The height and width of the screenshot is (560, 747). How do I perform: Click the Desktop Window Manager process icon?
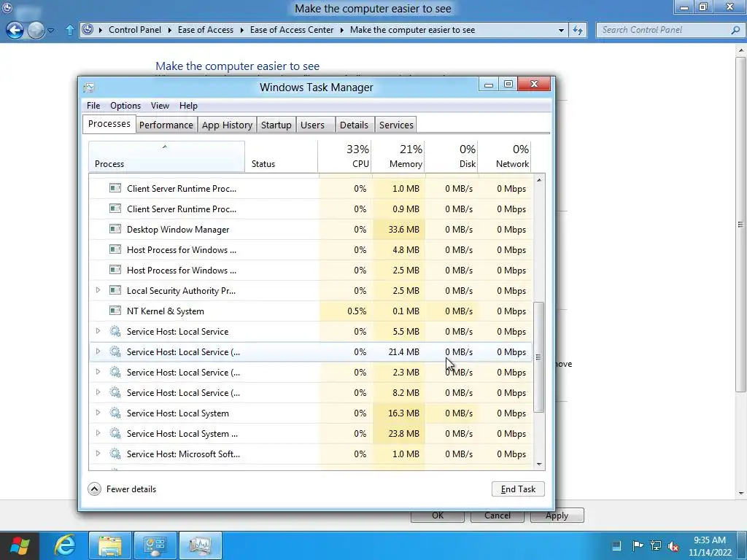[x=115, y=229]
